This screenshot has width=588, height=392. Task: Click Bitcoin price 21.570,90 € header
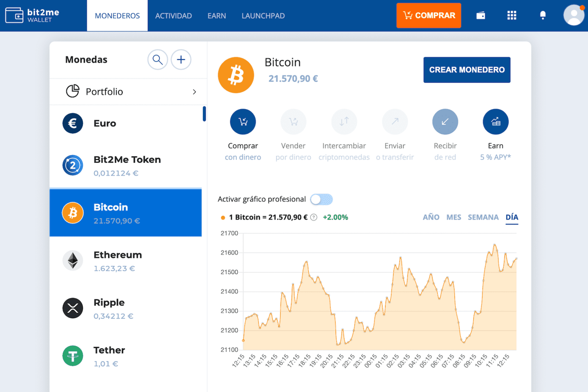tap(293, 78)
